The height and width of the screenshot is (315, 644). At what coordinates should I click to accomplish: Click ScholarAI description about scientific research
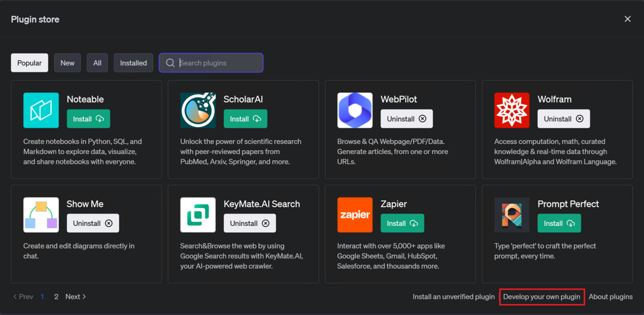point(241,152)
